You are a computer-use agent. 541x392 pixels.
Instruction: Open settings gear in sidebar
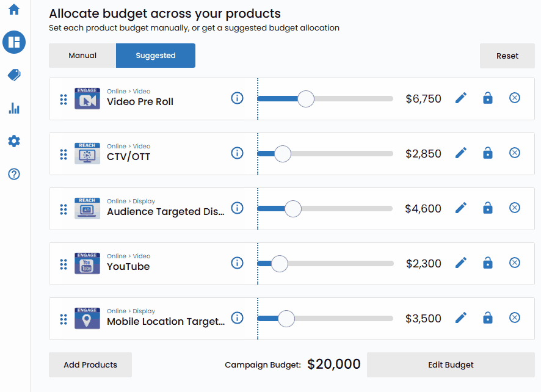tap(14, 141)
